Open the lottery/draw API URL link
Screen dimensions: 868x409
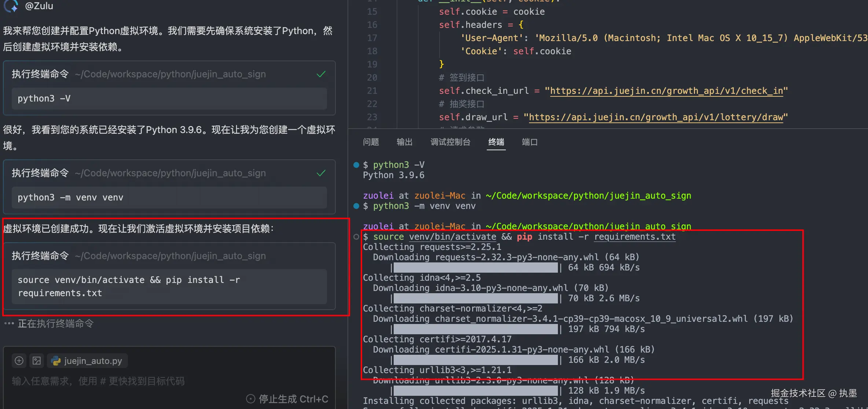(656, 117)
